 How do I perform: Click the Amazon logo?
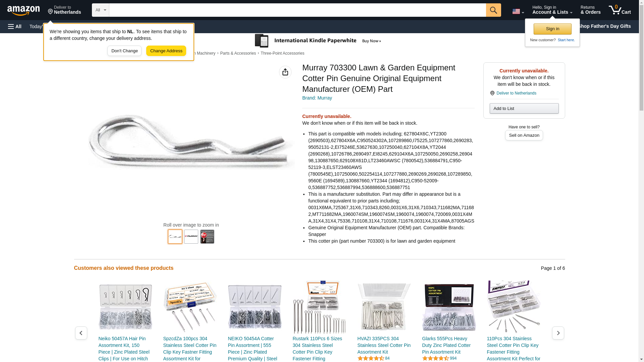[x=23, y=10]
